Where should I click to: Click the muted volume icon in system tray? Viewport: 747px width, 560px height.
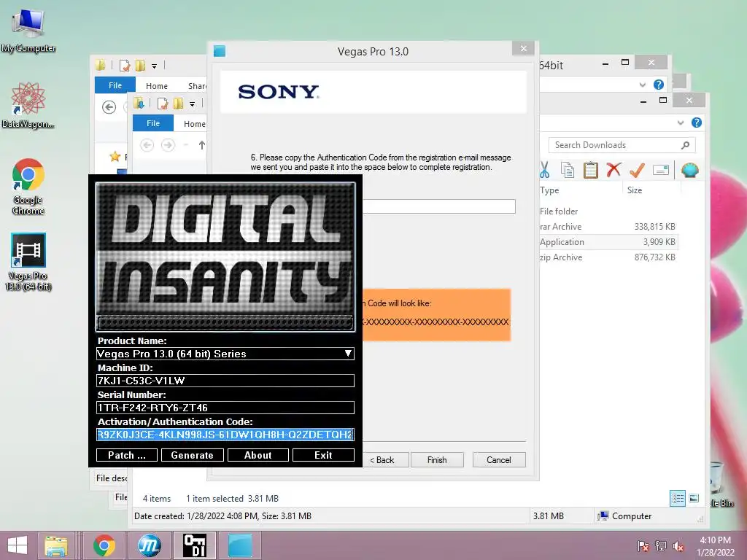[678, 546]
